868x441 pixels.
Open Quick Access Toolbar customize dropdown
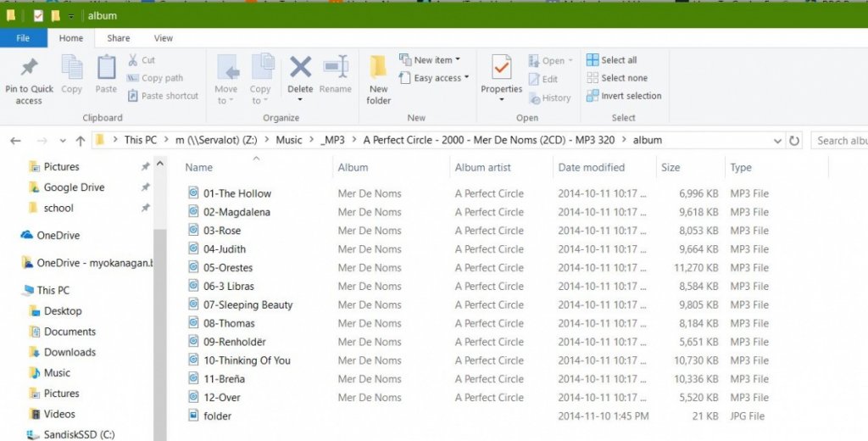point(71,16)
